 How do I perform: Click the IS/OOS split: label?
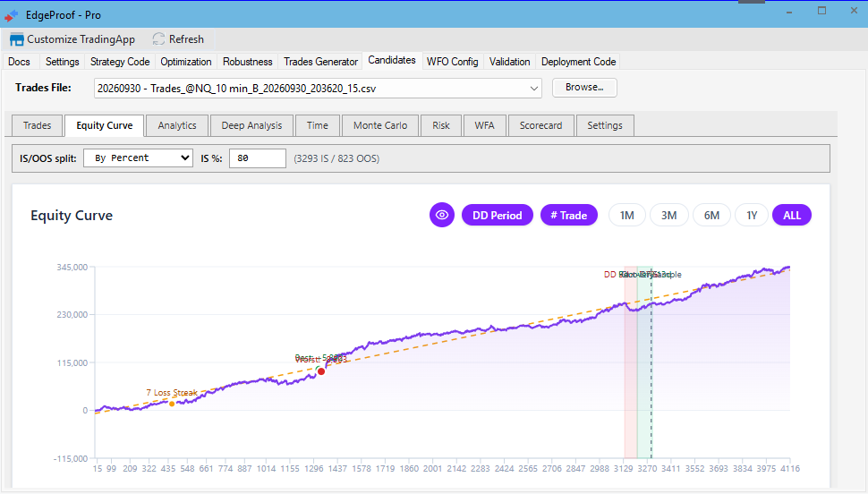coord(48,158)
